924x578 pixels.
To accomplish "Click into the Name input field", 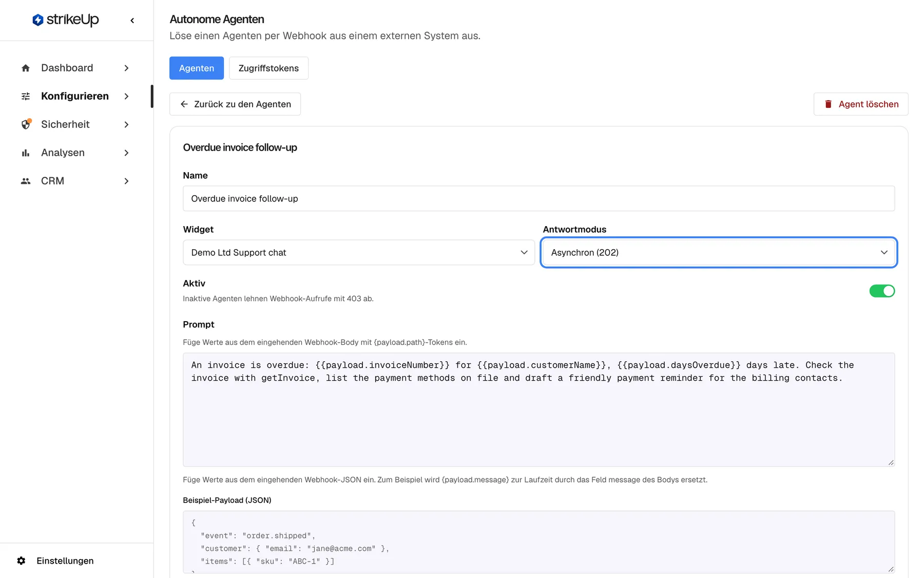I will 539,198.
